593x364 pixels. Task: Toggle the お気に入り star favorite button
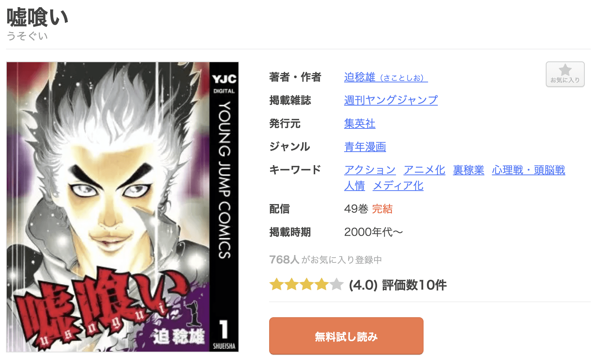pos(565,74)
